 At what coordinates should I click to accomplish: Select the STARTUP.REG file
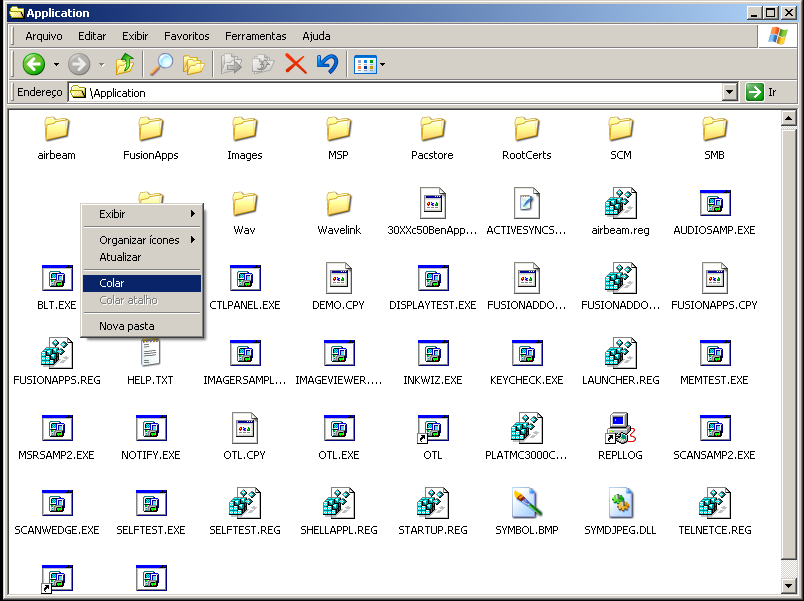point(433,503)
